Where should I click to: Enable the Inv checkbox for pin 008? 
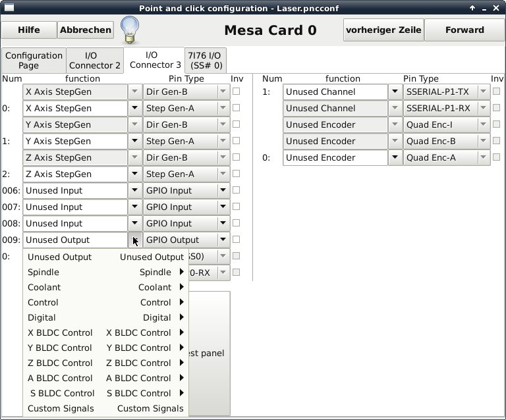(x=237, y=223)
